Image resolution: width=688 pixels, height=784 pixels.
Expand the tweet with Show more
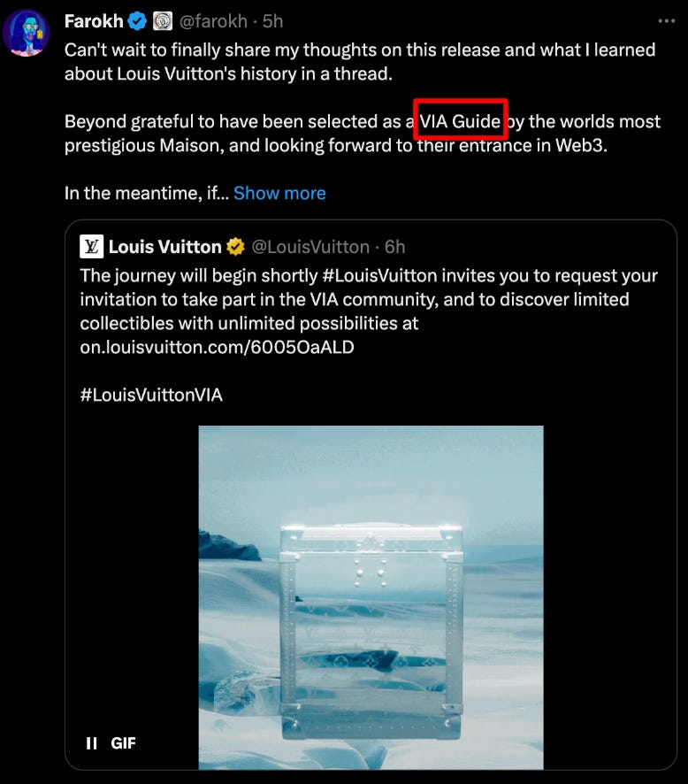pyautogui.click(x=279, y=193)
